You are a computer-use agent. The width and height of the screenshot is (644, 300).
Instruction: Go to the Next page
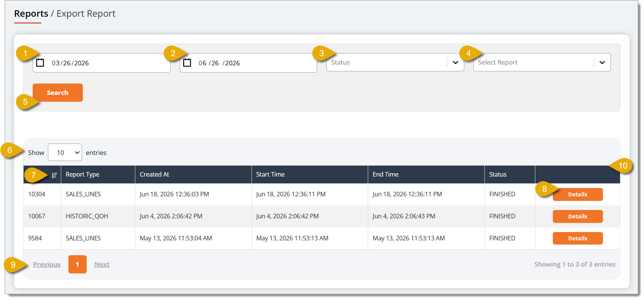pos(102,264)
